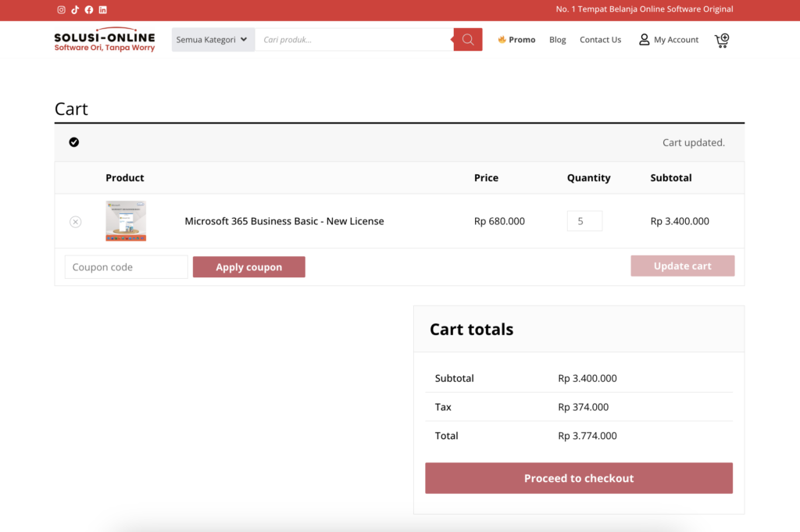Click the My Account user icon
Screen dimensions: 800x532
pos(644,39)
